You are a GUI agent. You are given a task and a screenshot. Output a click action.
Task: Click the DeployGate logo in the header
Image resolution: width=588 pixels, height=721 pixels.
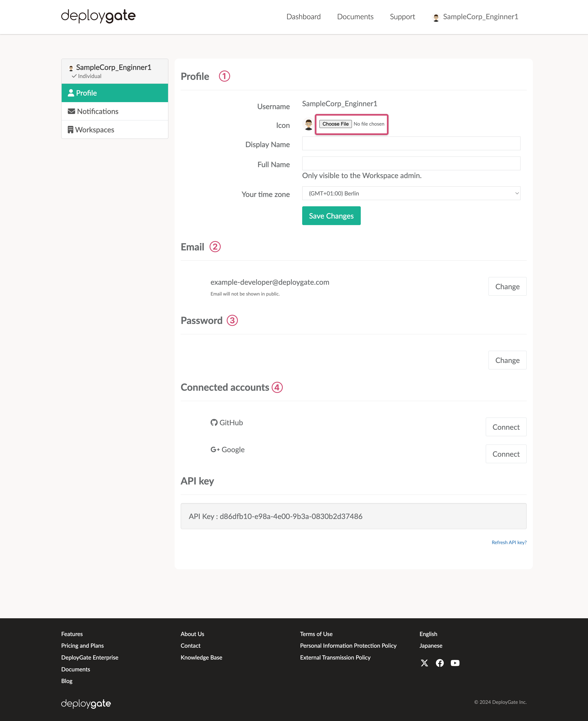[98, 16]
